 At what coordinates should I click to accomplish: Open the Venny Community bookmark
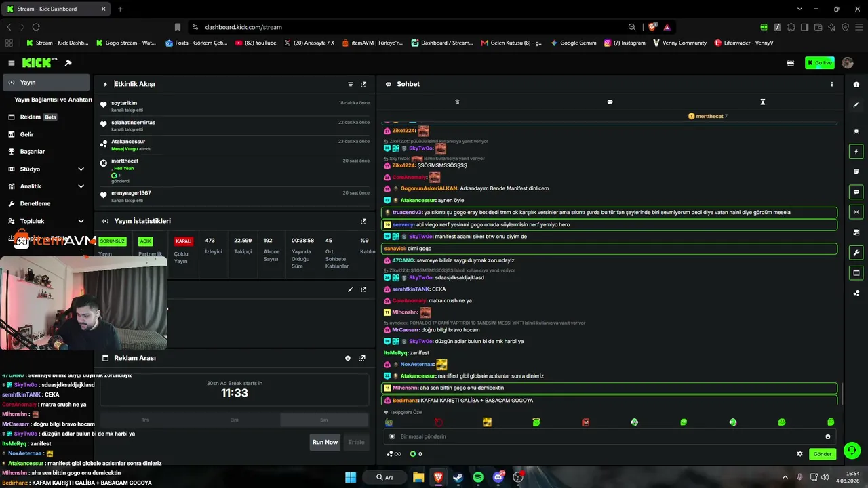[679, 43]
